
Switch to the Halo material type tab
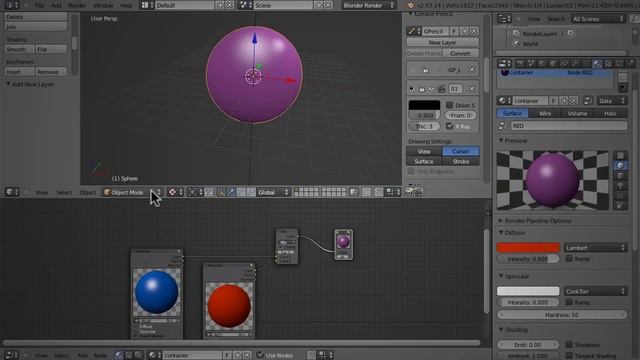pyautogui.click(x=610, y=113)
